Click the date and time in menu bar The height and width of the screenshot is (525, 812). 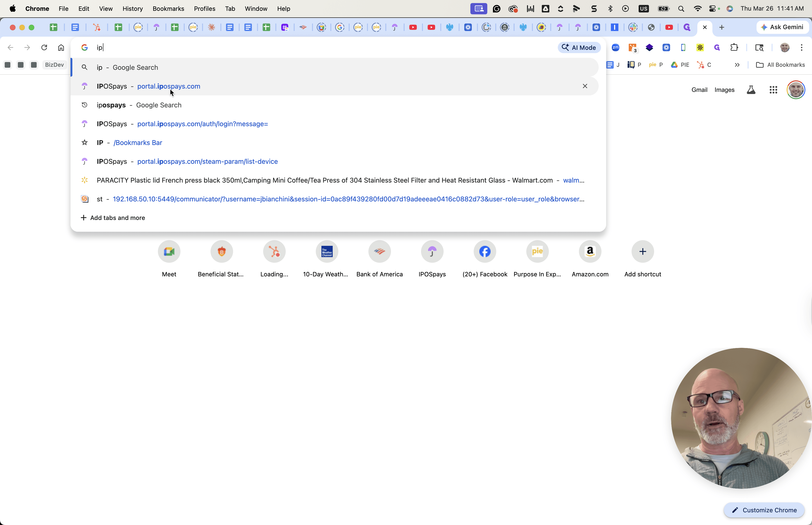tap(772, 8)
